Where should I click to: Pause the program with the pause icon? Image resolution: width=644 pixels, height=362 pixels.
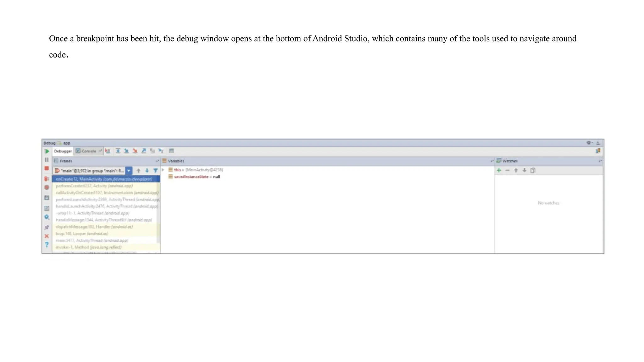(x=47, y=160)
